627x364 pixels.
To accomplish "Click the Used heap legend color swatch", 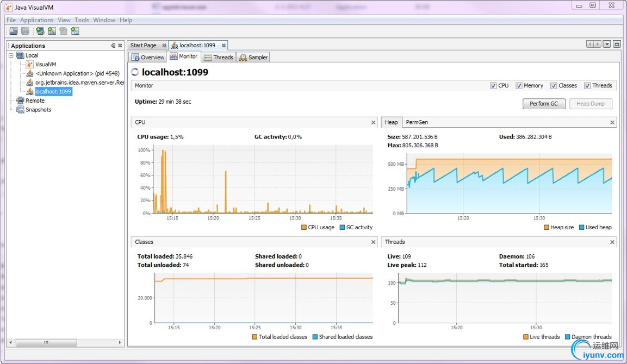I will click(581, 227).
